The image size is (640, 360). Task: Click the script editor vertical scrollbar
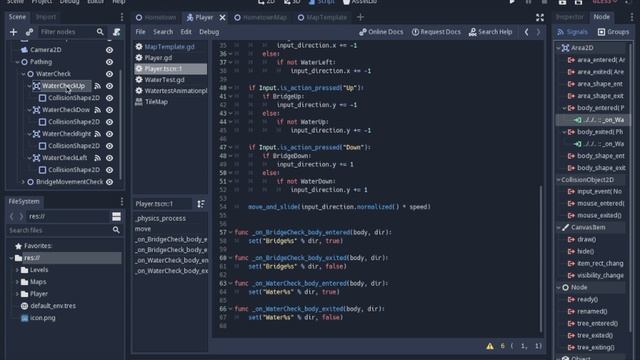coord(541,258)
